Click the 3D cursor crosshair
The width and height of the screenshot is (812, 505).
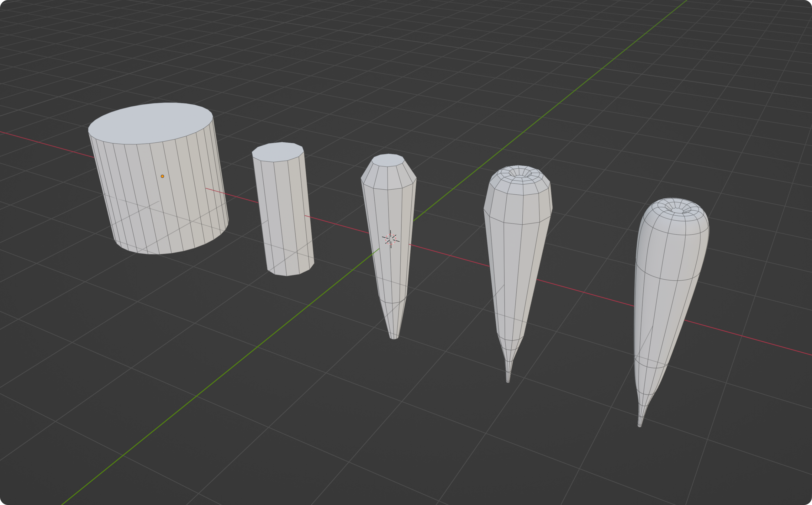click(391, 239)
